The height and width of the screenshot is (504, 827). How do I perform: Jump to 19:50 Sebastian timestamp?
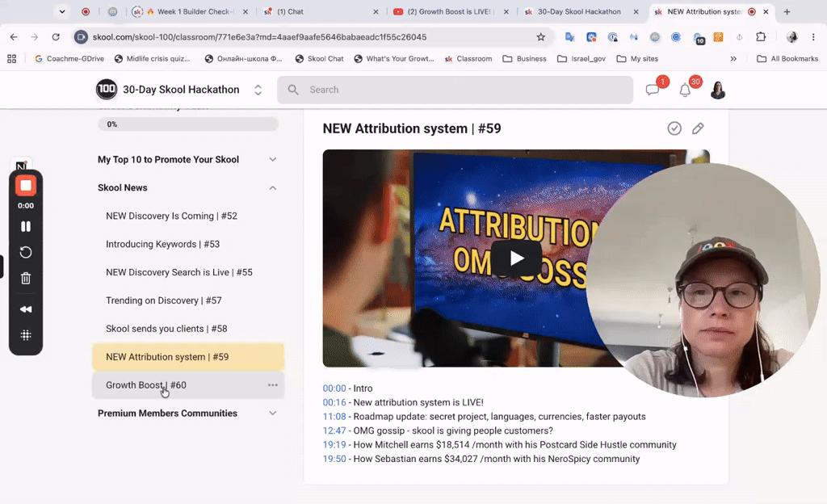tap(334, 460)
